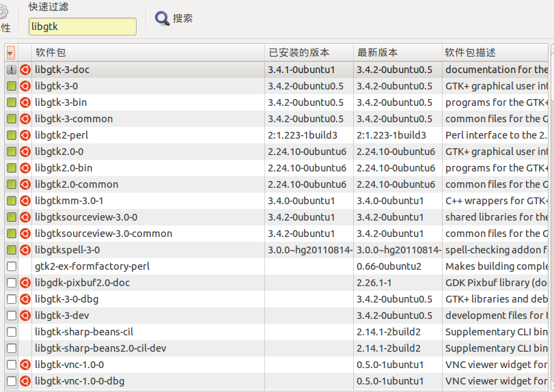Click the quick filter field containing libgtk
Viewport: 554px width, 392px height.
point(83,27)
